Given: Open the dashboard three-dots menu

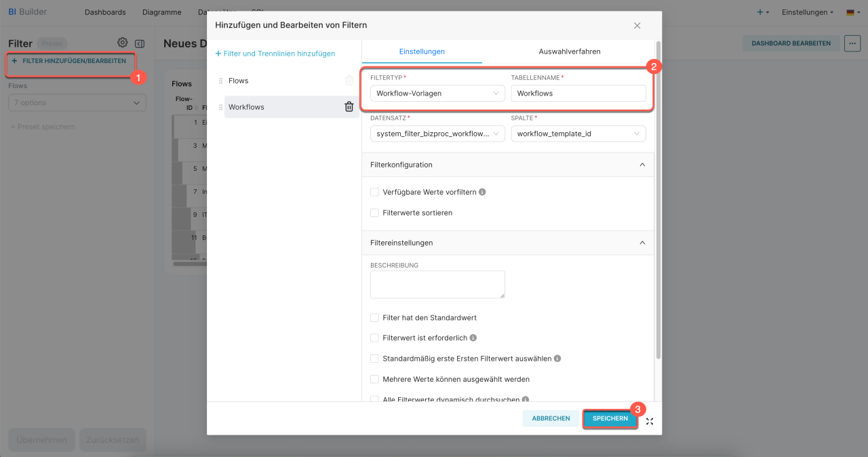Looking at the screenshot, I should click(852, 43).
